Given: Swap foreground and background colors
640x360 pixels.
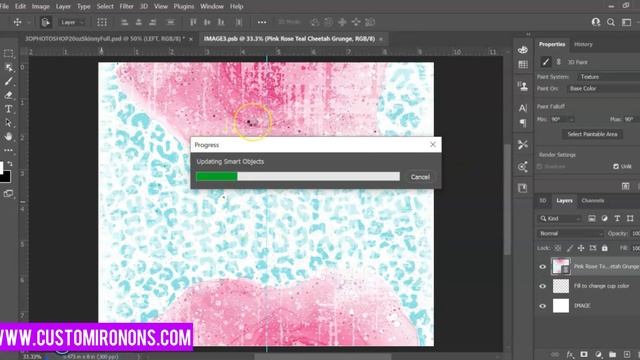Looking at the screenshot, I should point(10,164).
